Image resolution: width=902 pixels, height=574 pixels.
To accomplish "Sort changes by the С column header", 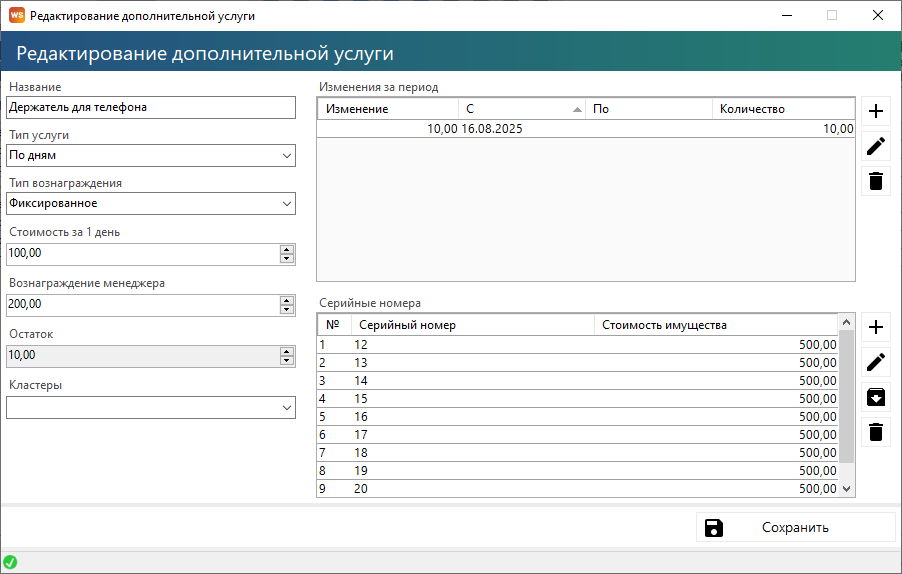I will pyautogui.click(x=521, y=109).
